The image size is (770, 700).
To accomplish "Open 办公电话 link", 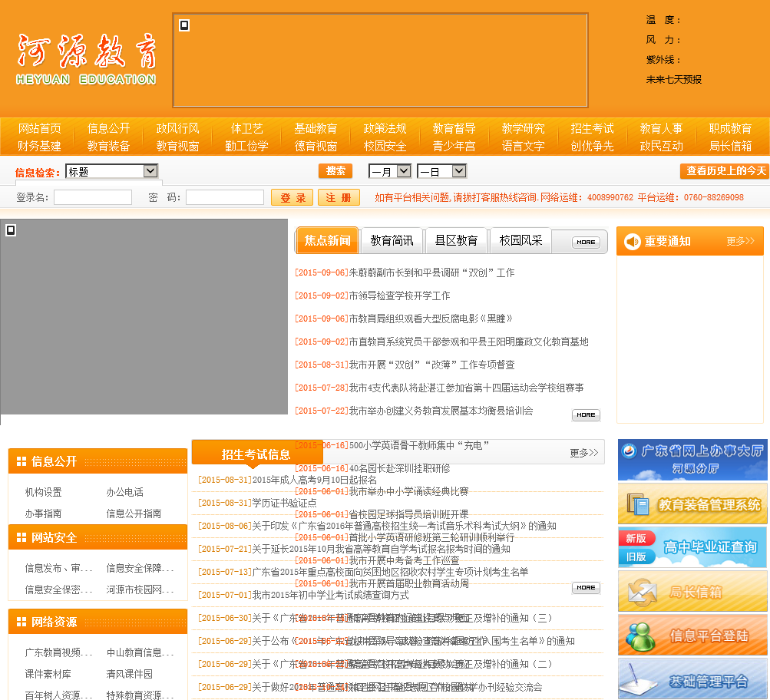I will [124, 492].
